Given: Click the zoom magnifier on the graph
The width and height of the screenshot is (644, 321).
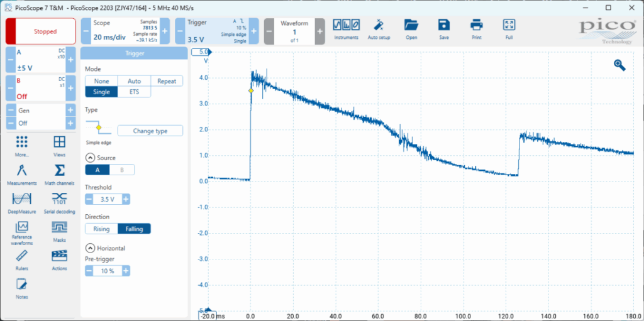Looking at the screenshot, I should point(619,65).
